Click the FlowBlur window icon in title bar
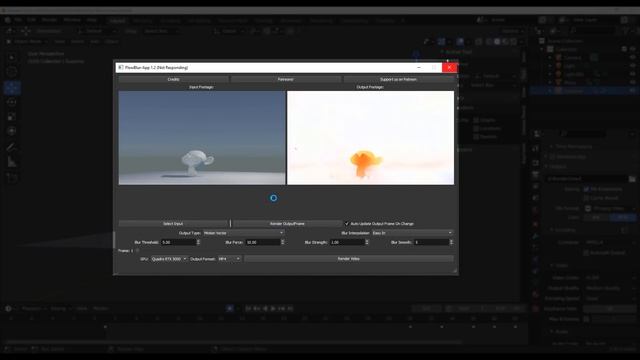Viewport: 640px width, 360px height. click(120, 67)
